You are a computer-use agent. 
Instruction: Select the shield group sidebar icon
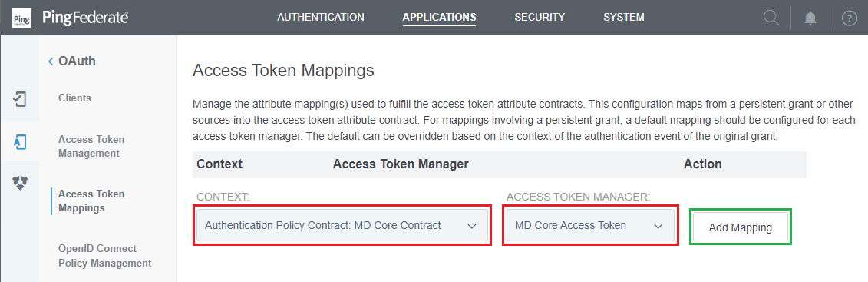point(19,183)
